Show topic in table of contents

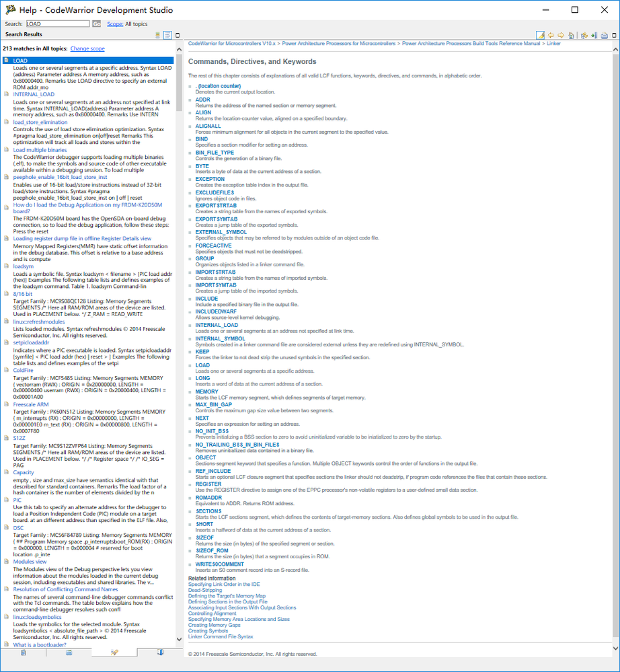584,35
